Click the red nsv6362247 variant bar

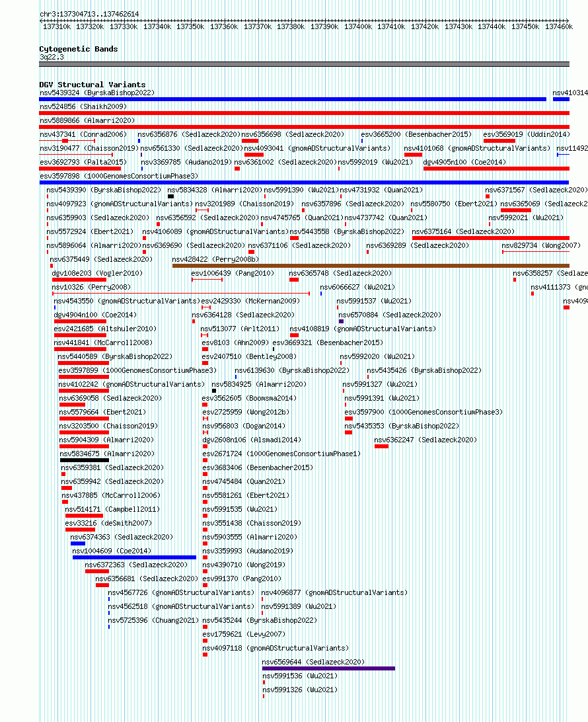[381, 446]
